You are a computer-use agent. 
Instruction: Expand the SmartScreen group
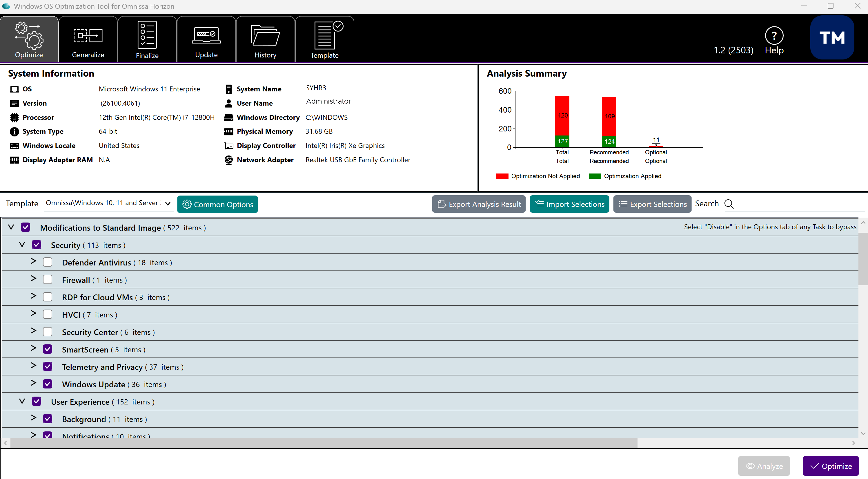(33, 348)
